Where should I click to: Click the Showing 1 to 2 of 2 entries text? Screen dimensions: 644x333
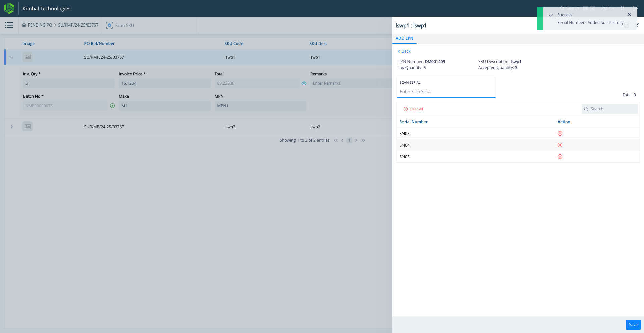tap(305, 140)
